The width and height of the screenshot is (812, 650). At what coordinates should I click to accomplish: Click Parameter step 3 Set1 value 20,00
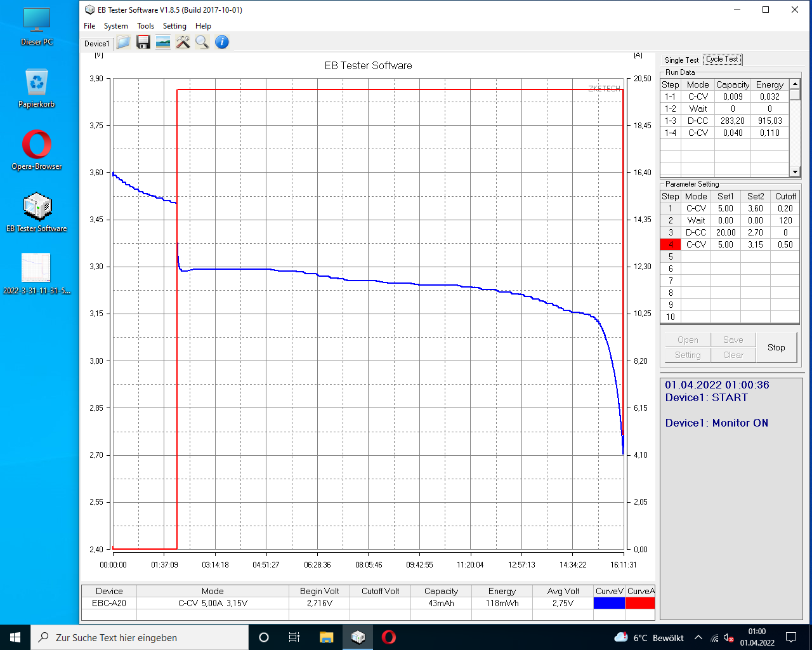tap(726, 232)
